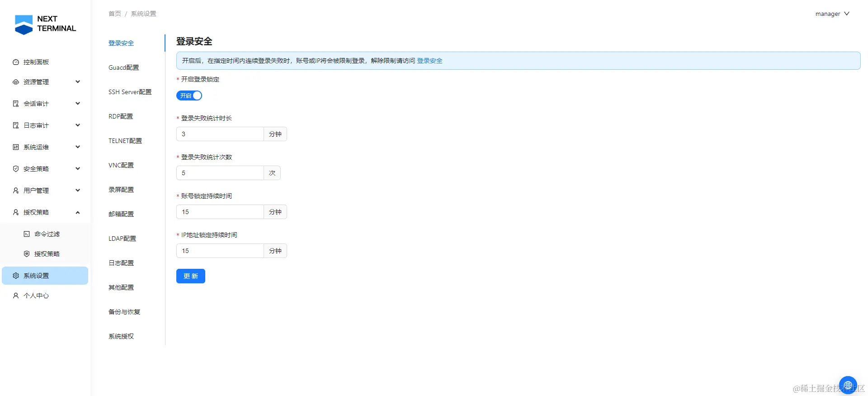Expand the 用户管理 menu chevron
The height and width of the screenshot is (396, 868).
pos(78,191)
